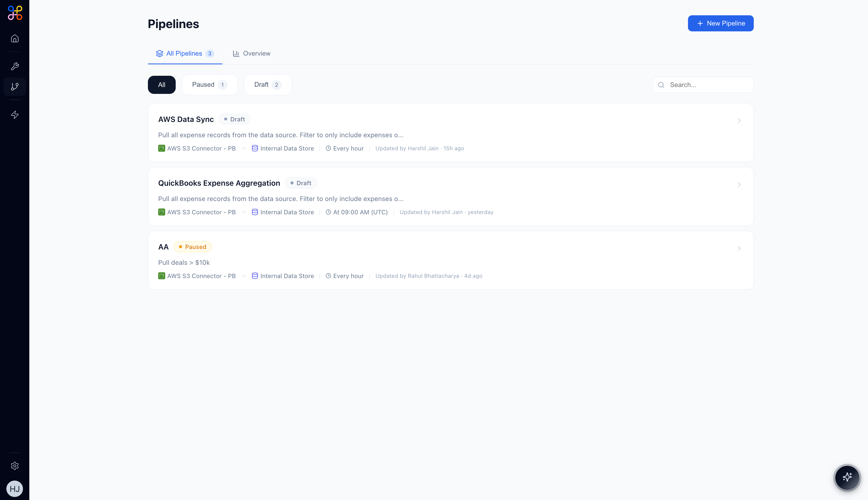Open Settings gear in sidebar
Screen dimensions: 868x500
pos(15,466)
